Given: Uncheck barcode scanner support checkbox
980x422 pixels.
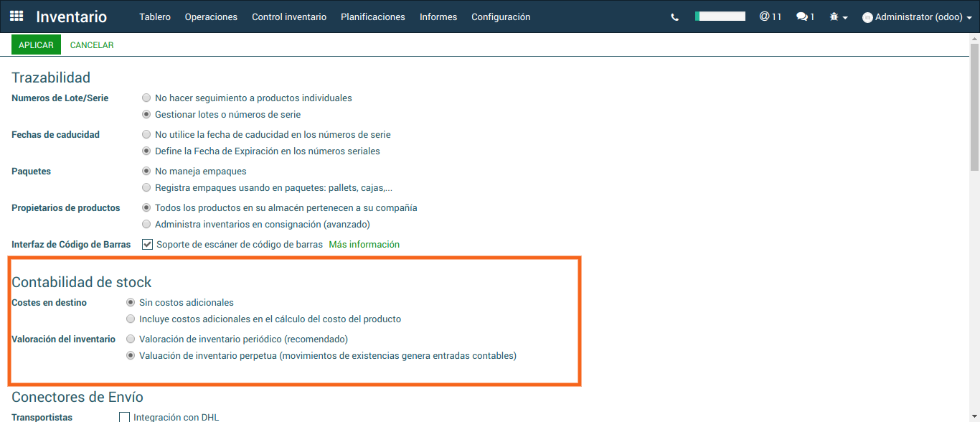Looking at the screenshot, I should [x=147, y=244].
